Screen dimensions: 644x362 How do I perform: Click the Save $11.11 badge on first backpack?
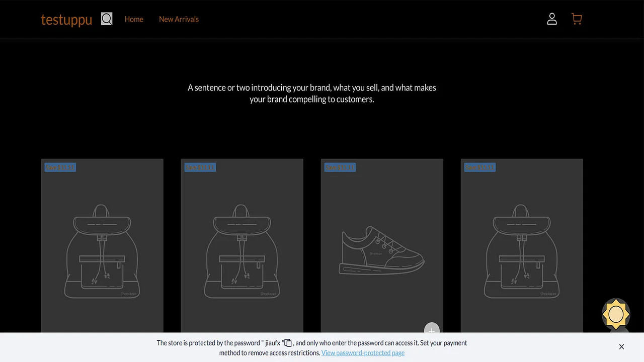(x=59, y=167)
